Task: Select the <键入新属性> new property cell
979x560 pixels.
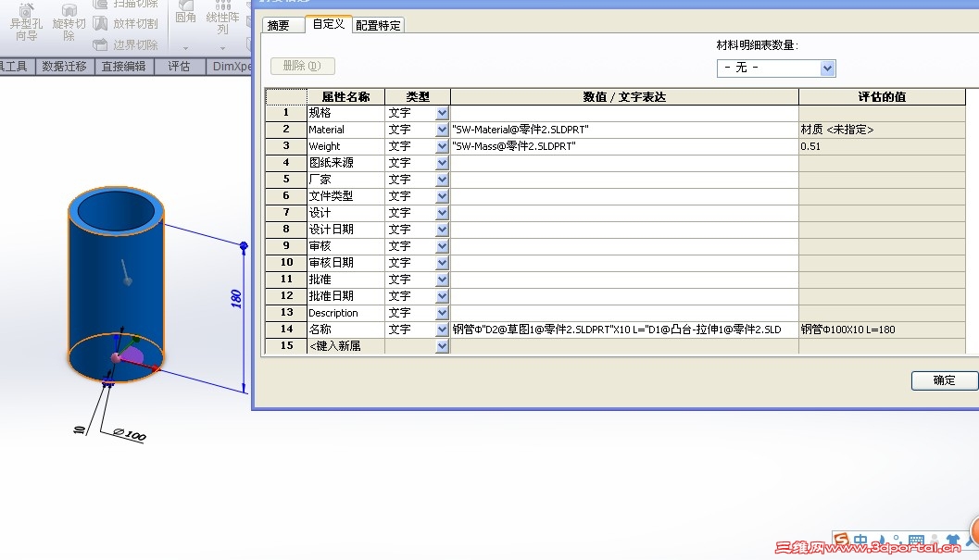Action: [x=345, y=346]
